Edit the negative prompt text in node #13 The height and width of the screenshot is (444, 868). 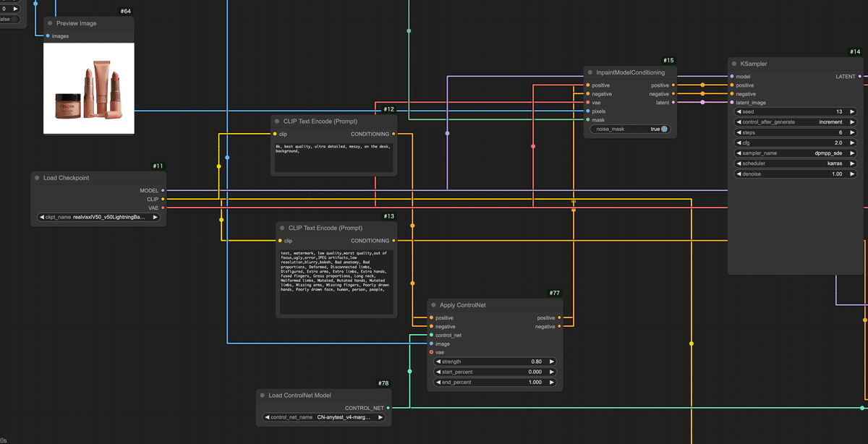337,281
